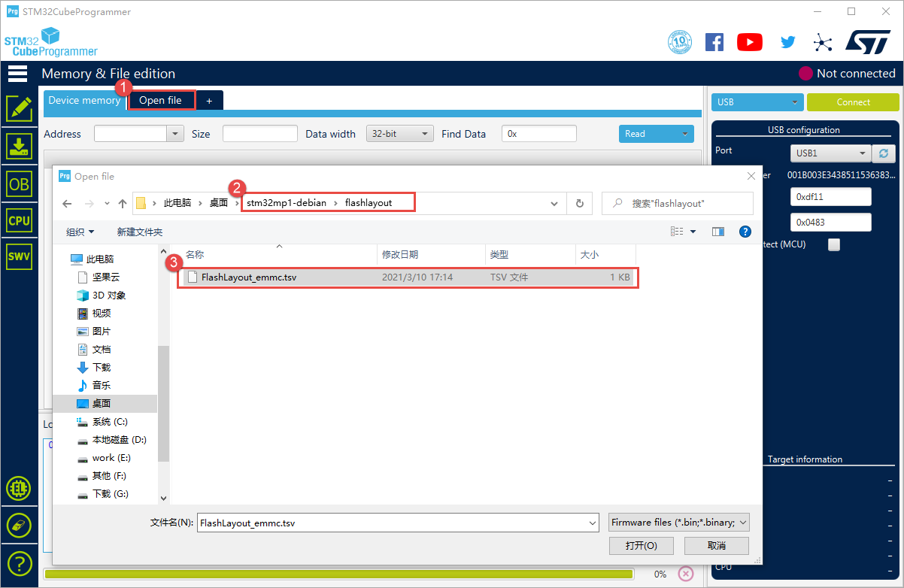Viewport: 904px width, 588px height.
Task: Expand the Read button dropdown arrow
Action: 685,134
